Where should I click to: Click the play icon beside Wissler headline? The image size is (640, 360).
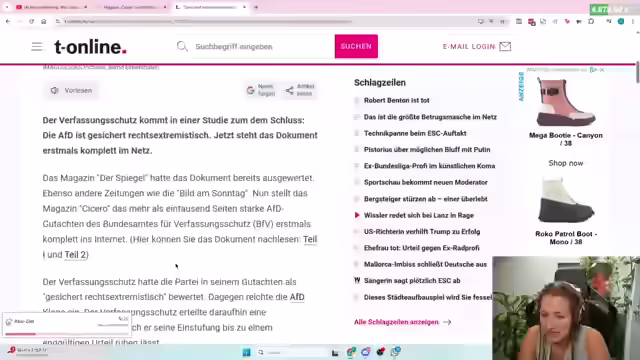click(x=357, y=215)
